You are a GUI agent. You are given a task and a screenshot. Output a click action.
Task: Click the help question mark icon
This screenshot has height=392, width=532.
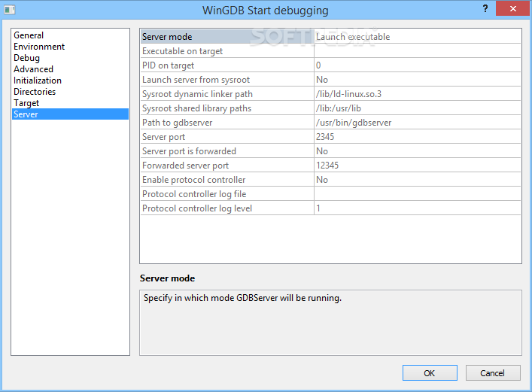[485, 8]
